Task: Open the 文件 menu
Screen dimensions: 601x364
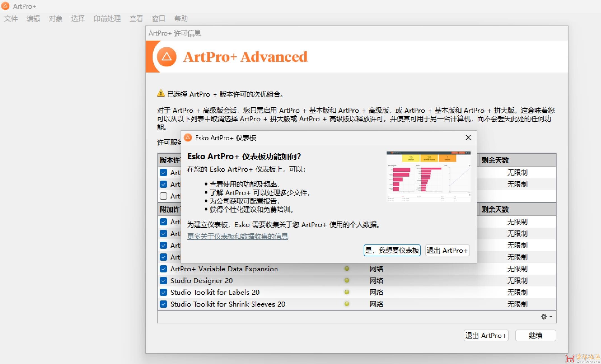Action: click(x=11, y=18)
